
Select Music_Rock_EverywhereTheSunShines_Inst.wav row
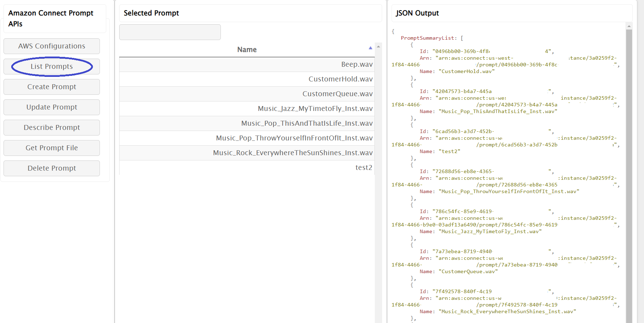coord(247,153)
